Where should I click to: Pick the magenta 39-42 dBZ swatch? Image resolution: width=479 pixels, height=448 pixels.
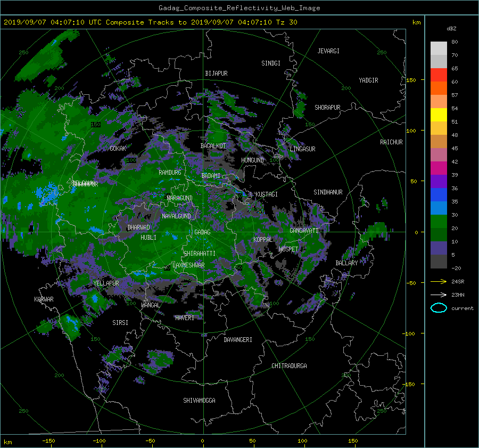pos(439,168)
